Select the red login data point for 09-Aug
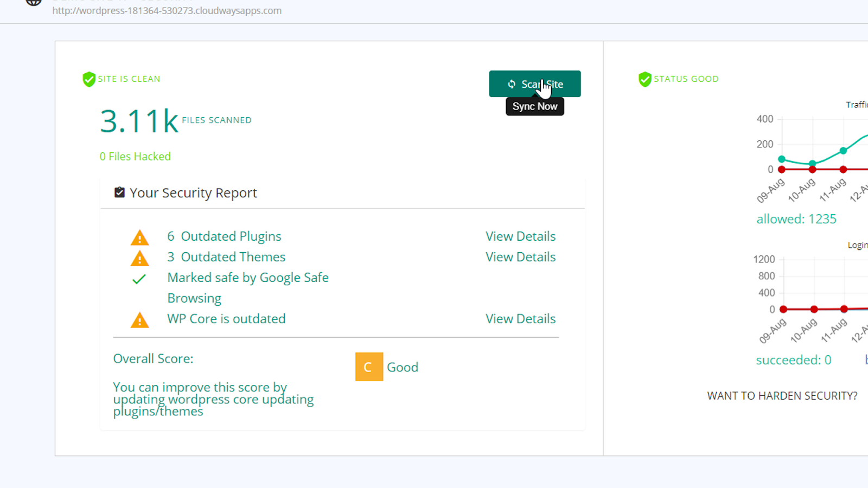The width and height of the screenshot is (868, 488). (x=783, y=310)
